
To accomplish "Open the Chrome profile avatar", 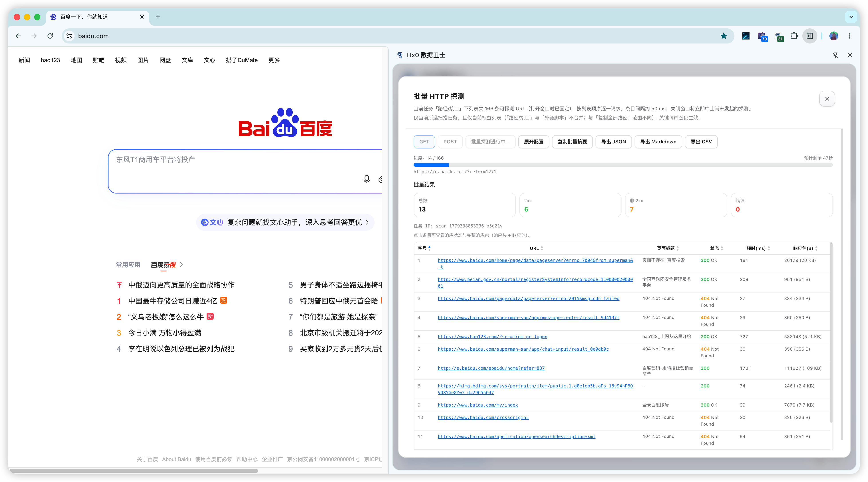I will click(834, 36).
